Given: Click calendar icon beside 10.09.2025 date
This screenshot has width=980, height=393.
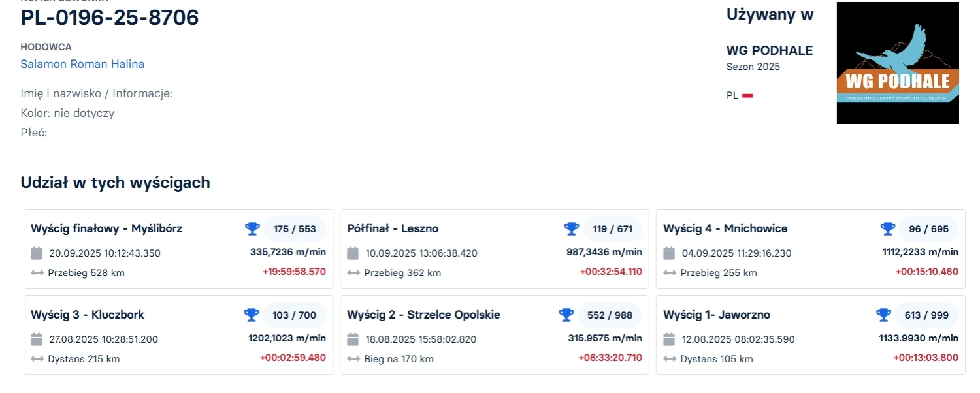Looking at the screenshot, I should (x=353, y=253).
